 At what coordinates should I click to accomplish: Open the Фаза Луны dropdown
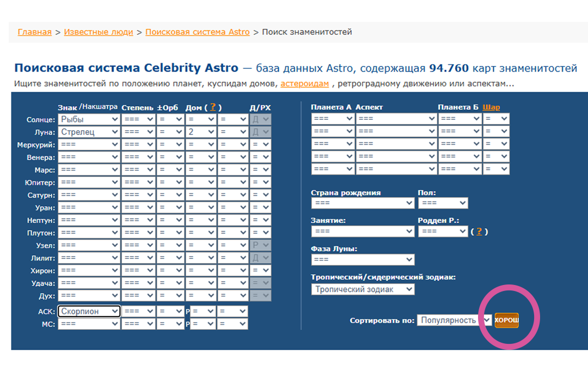pyautogui.click(x=363, y=259)
